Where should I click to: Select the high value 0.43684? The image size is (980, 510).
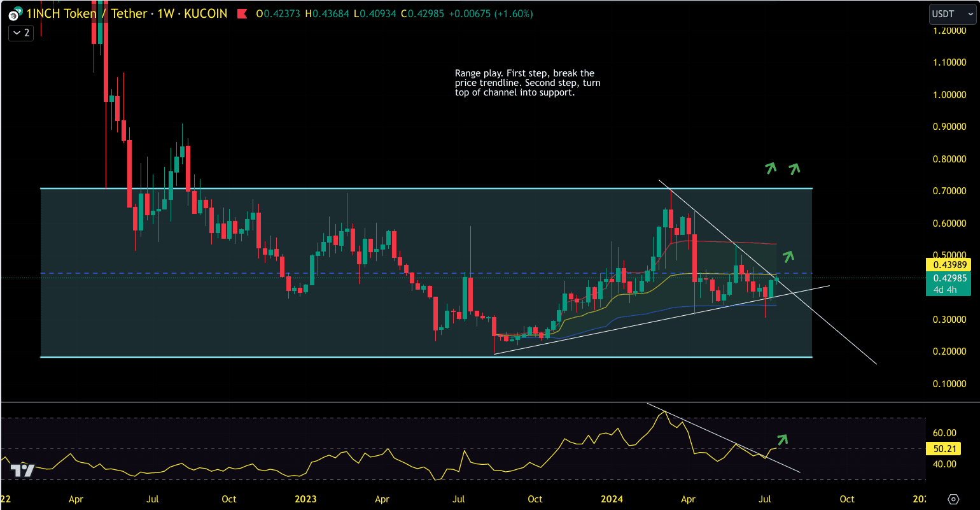(x=332, y=14)
